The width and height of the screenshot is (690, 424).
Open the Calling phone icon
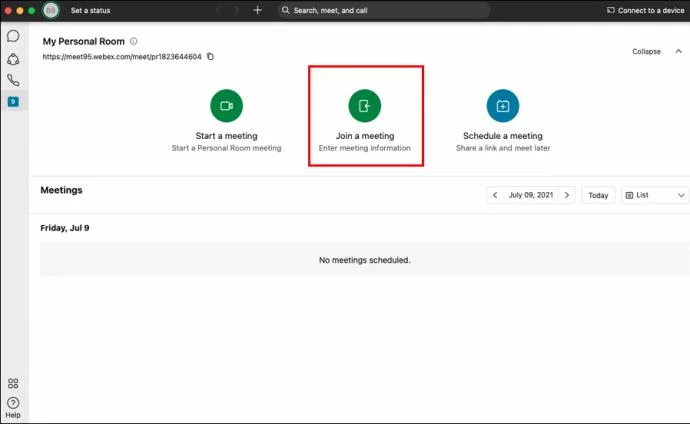click(13, 80)
